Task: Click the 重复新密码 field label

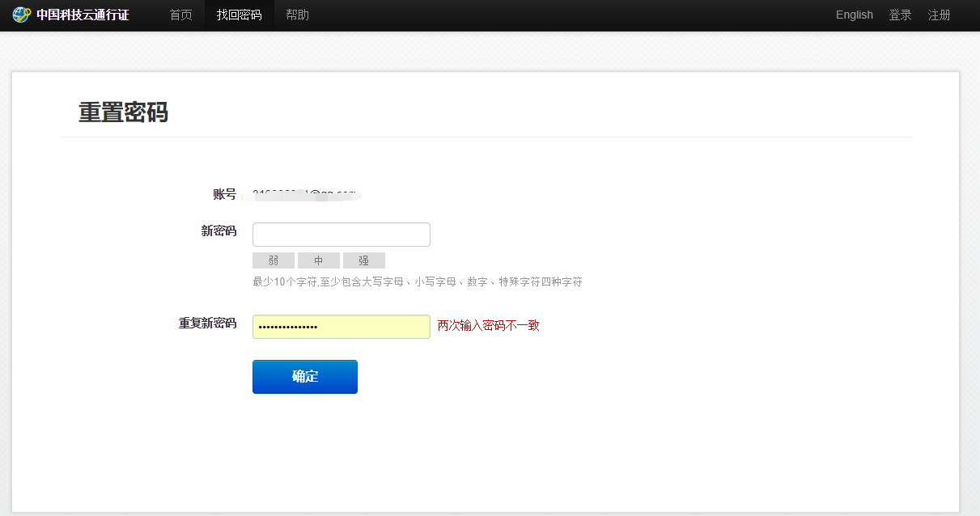Action: [x=207, y=324]
